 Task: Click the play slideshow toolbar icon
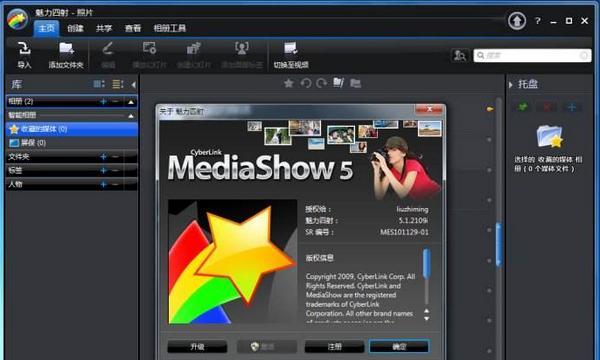coord(149,49)
